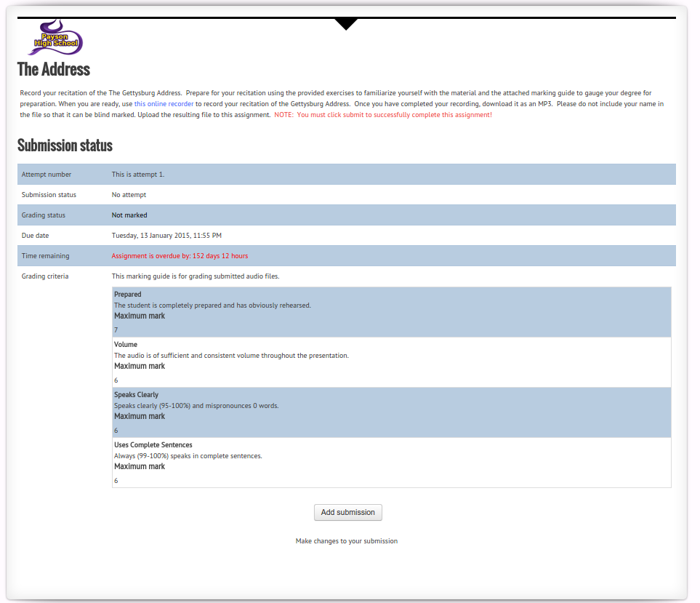Click the due date 'Tuesday, 13 January 2015, 11:55 PM'
Image resolution: width=700 pixels, height=603 pixels.
click(x=166, y=236)
